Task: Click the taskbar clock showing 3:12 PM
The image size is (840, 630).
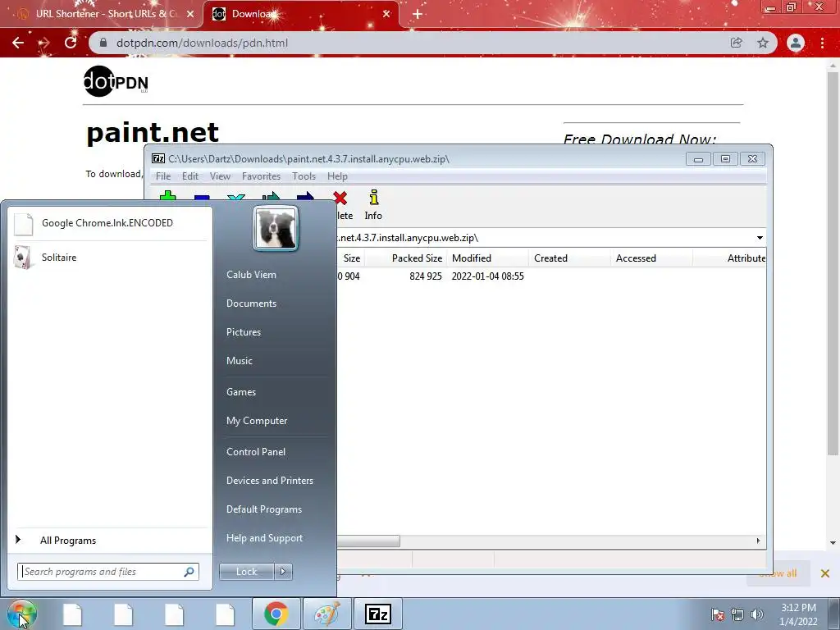Action: (798, 614)
